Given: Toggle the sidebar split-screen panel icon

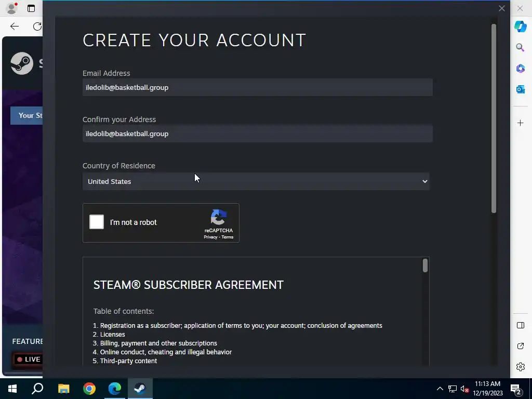Looking at the screenshot, I should 521,325.
